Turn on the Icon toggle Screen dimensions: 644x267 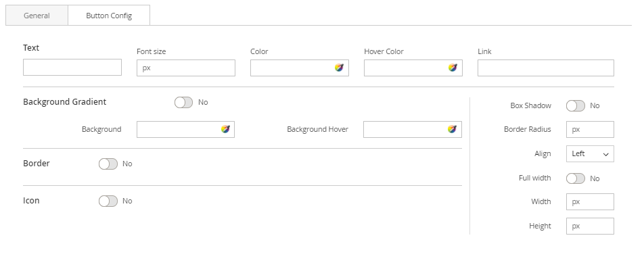(108, 201)
